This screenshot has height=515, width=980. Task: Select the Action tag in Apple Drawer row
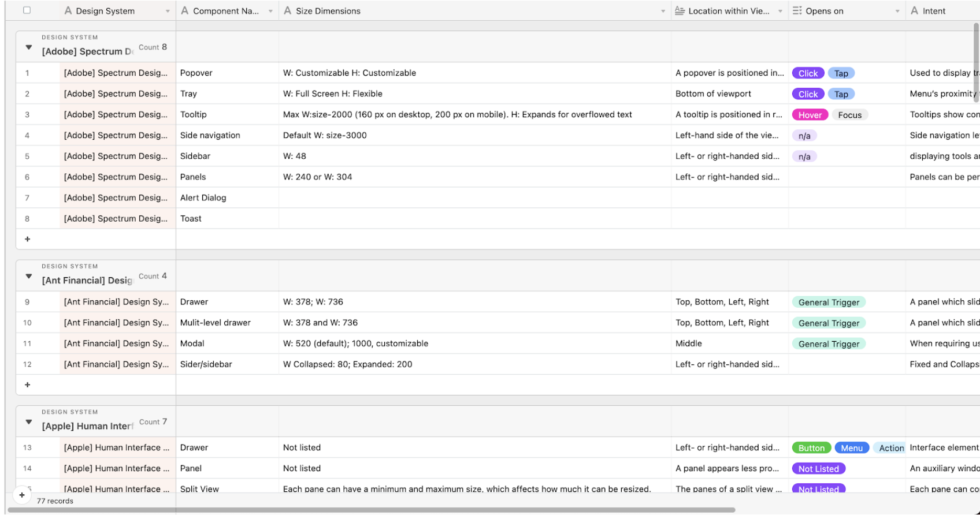(890, 448)
